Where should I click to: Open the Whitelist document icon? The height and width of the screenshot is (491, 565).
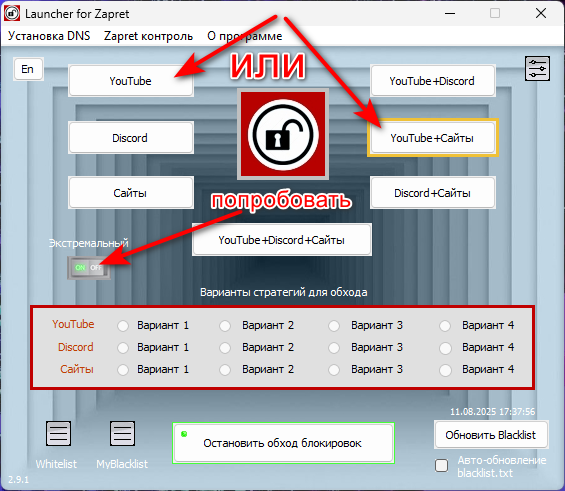58,433
